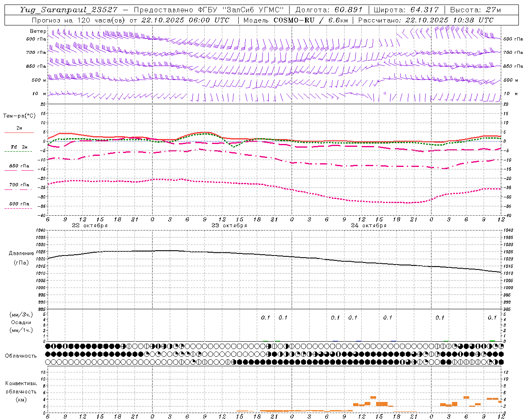Click the Ветер wind panel label

click(x=38, y=31)
